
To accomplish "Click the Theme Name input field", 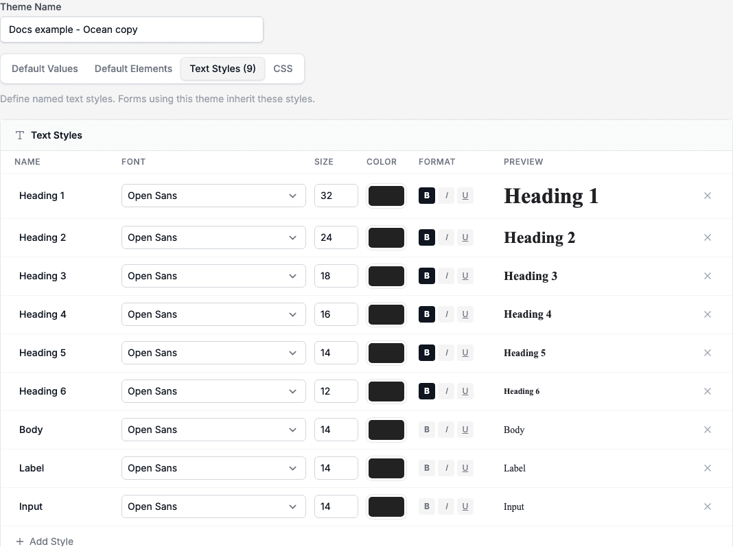I will pos(132,30).
